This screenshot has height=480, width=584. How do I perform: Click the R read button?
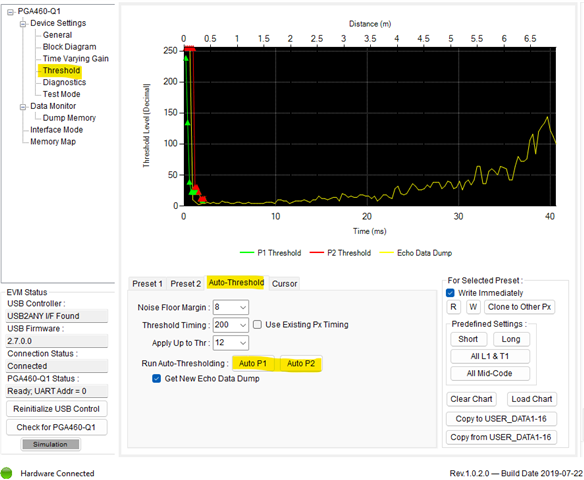click(453, 307)
